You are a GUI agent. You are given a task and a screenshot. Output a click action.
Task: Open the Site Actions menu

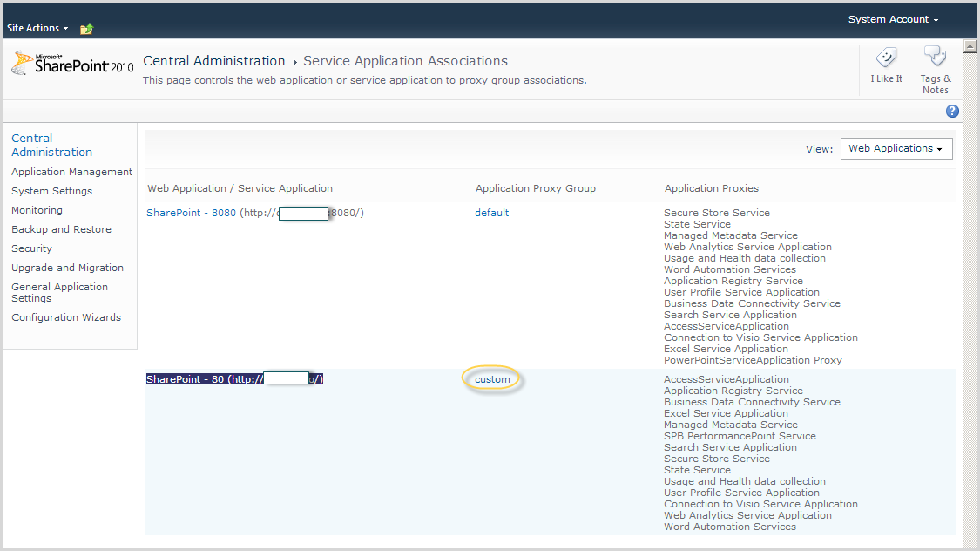pos(37,28)
